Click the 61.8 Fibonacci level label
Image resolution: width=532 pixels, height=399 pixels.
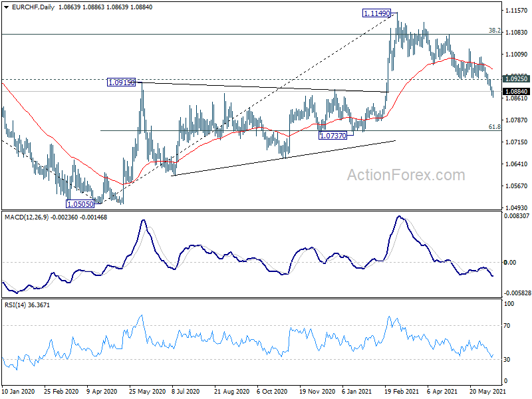pyautogui.click(x=494, y=127)
